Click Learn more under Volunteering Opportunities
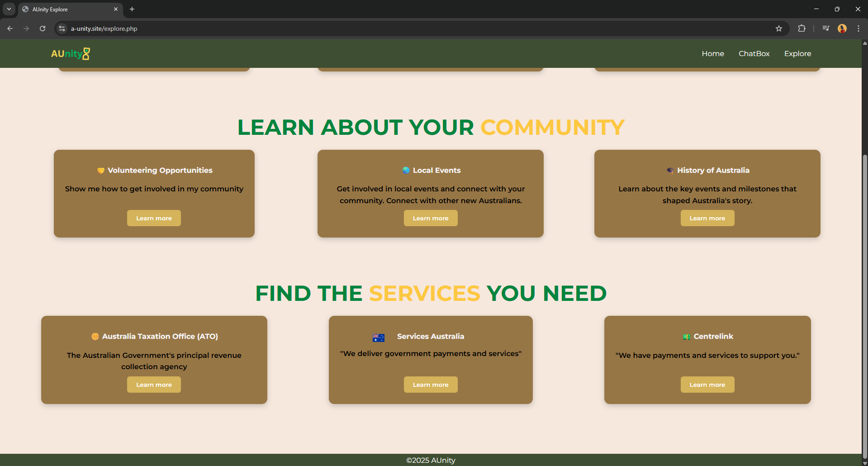The height and width of the screenshot is (466, 868). pyautogui.click(x=154, y=218)
